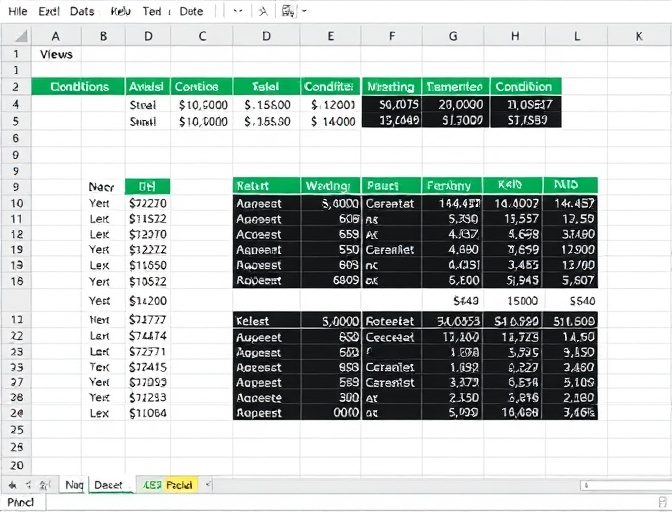The image size is (672, 512).
Task: Click the green 'Contioe' header cell
Action: click(201, 87)
